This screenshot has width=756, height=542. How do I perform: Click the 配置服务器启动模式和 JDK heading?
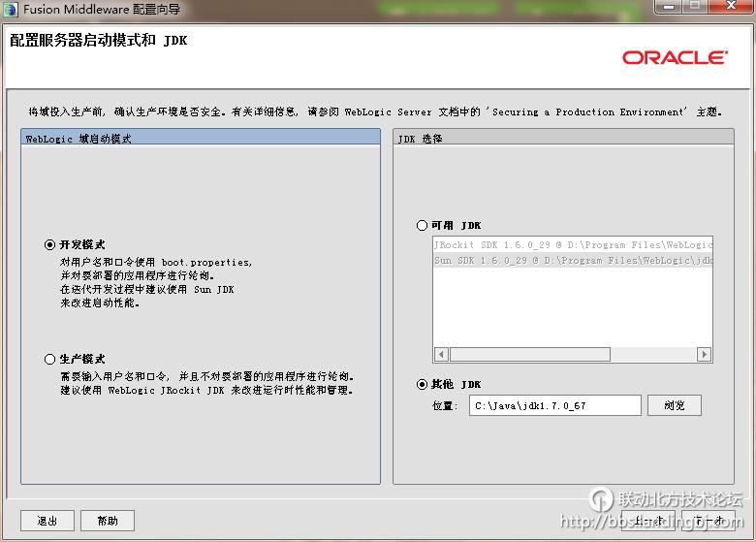[98, 40]
